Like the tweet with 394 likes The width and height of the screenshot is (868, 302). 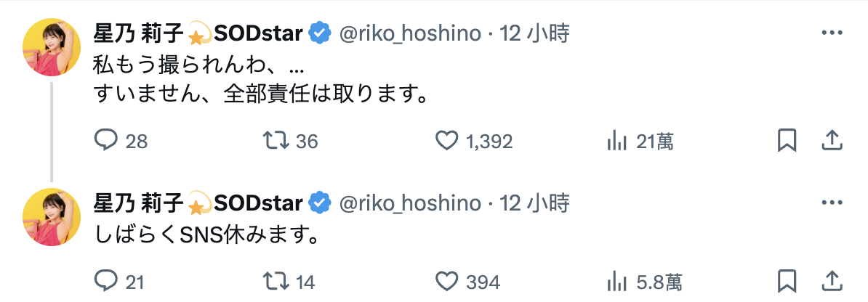point(447,281)
